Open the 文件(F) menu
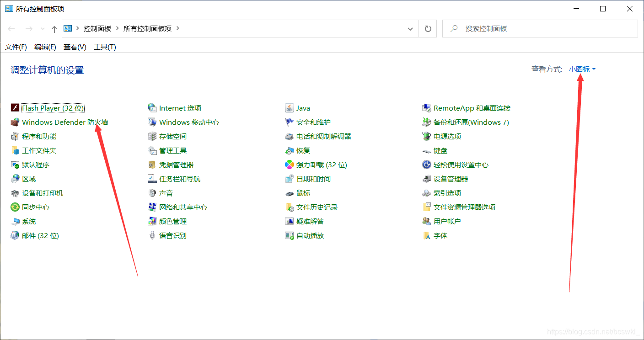644x340 pixels. pos(16,47)
